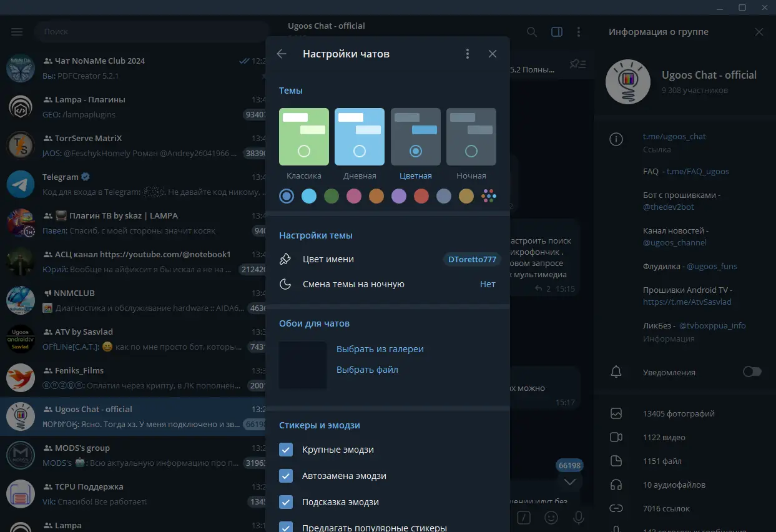776x532 pixels.
Task: Open the @tvboxppua_info link
Action: click(712, 325)
